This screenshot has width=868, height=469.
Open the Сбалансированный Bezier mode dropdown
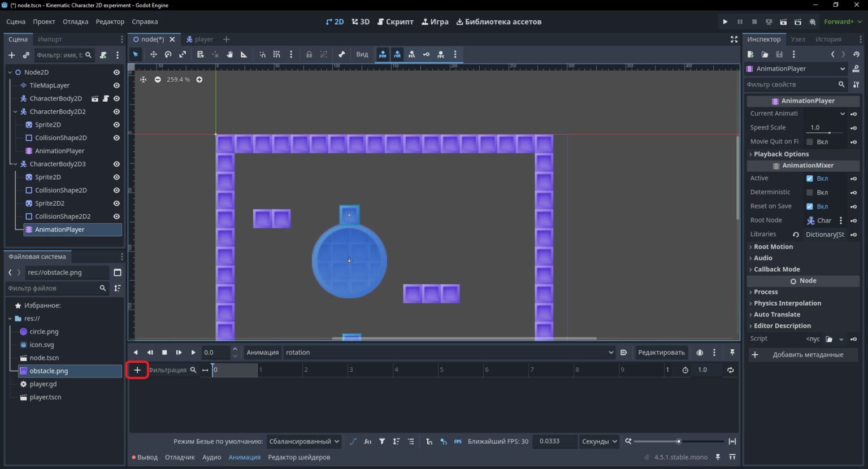[x=304, y=441]
